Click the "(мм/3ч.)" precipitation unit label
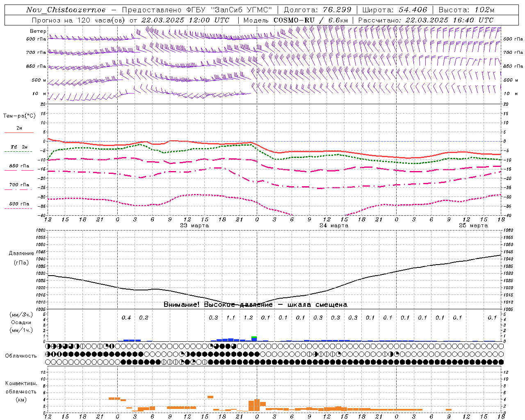 pyautogui.click(x=21, y=315)
